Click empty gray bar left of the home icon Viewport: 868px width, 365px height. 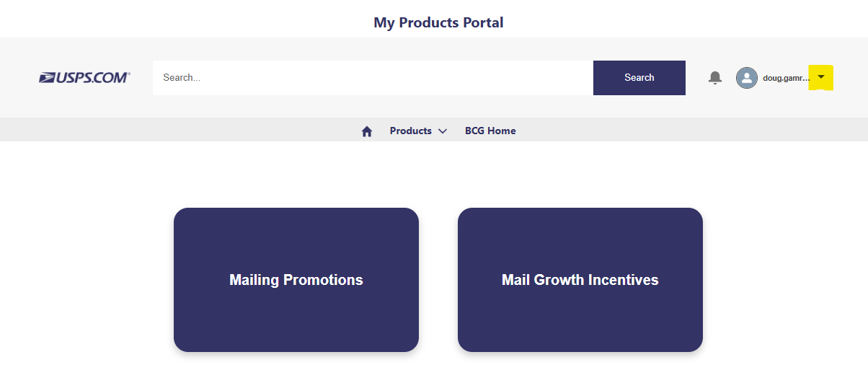pos(180,131)
